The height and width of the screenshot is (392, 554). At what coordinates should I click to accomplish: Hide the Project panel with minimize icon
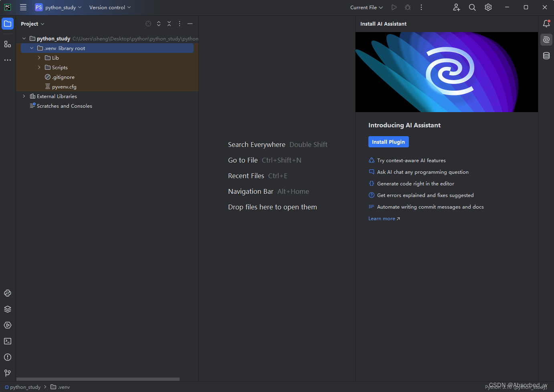coord(190,24)
